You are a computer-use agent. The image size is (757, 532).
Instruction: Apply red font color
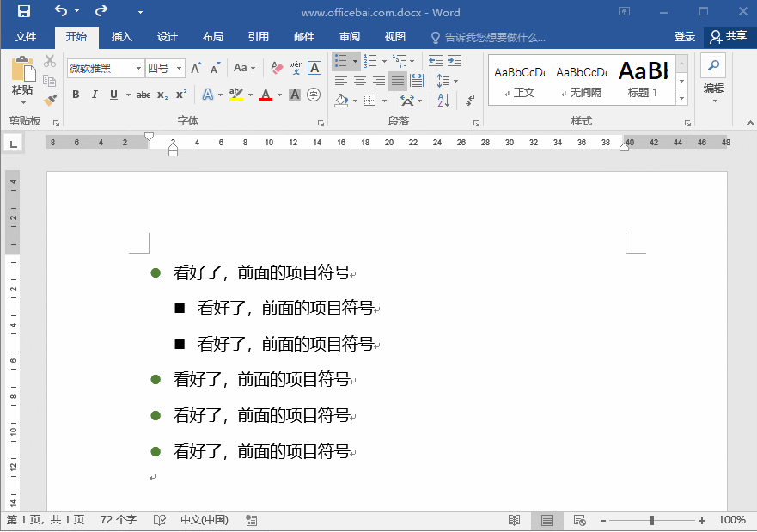[x=266, y=95]
